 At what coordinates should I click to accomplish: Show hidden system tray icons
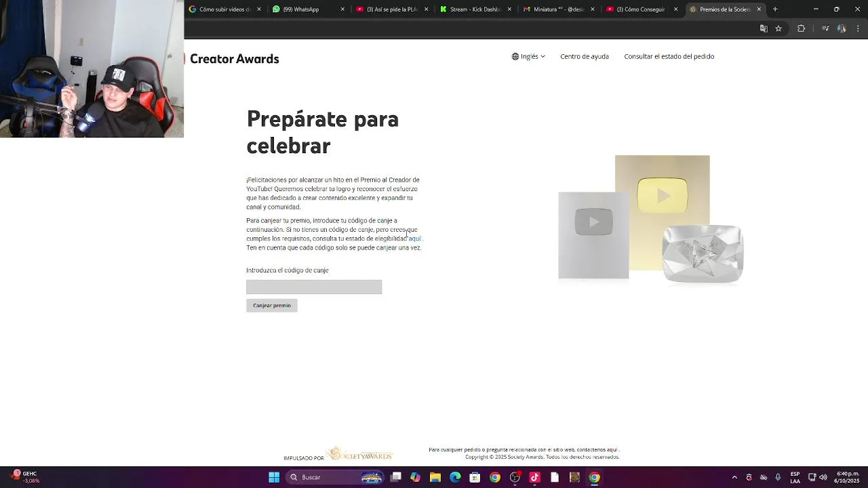coord(734,477)
